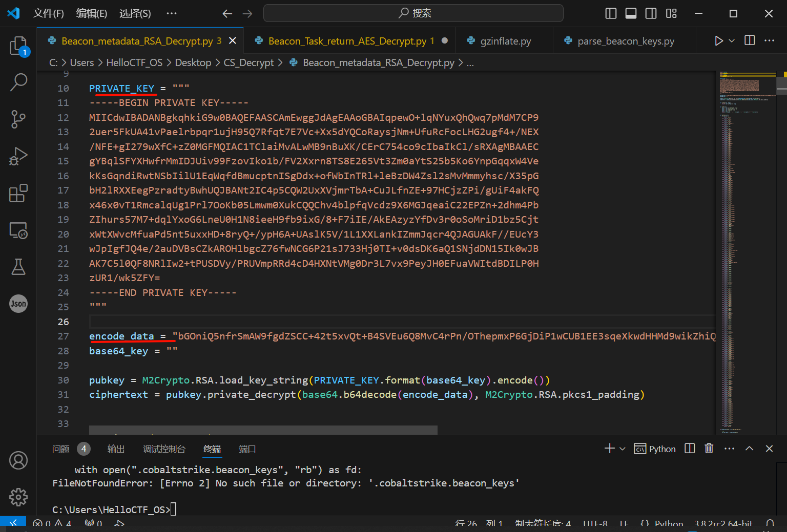Expand the Run Python File dropdown arrow
The image size is (787, 532).
[x=732, y=41]
